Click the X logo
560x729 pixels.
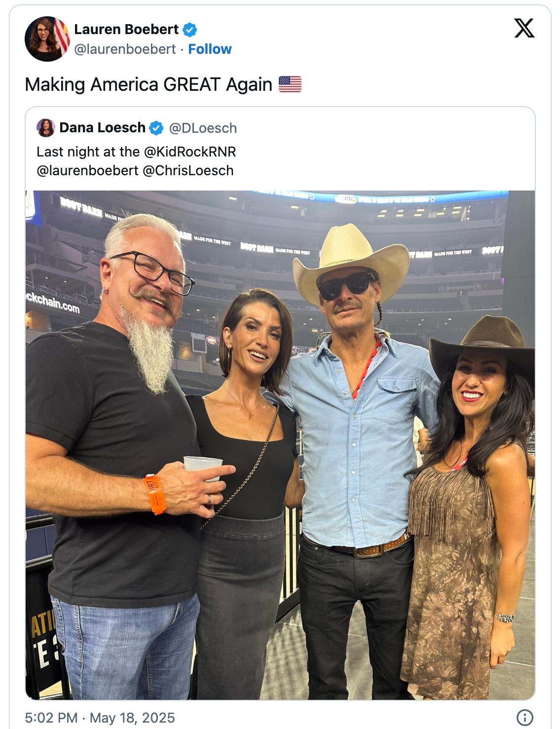(x=524, y=28)
